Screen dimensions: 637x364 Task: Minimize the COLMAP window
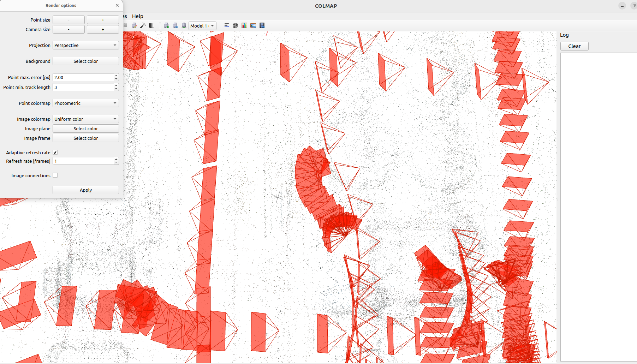click(x=622, y=6)
